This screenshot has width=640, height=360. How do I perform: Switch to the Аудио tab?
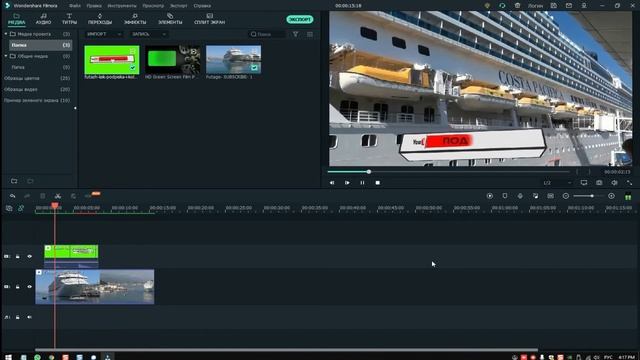tap(43, 19)
